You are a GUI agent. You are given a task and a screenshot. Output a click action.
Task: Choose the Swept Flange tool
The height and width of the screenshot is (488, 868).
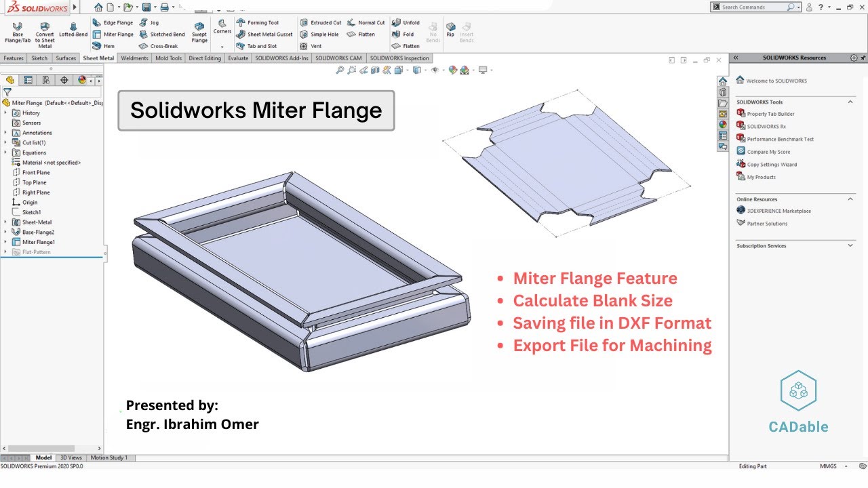coord(199,32)
